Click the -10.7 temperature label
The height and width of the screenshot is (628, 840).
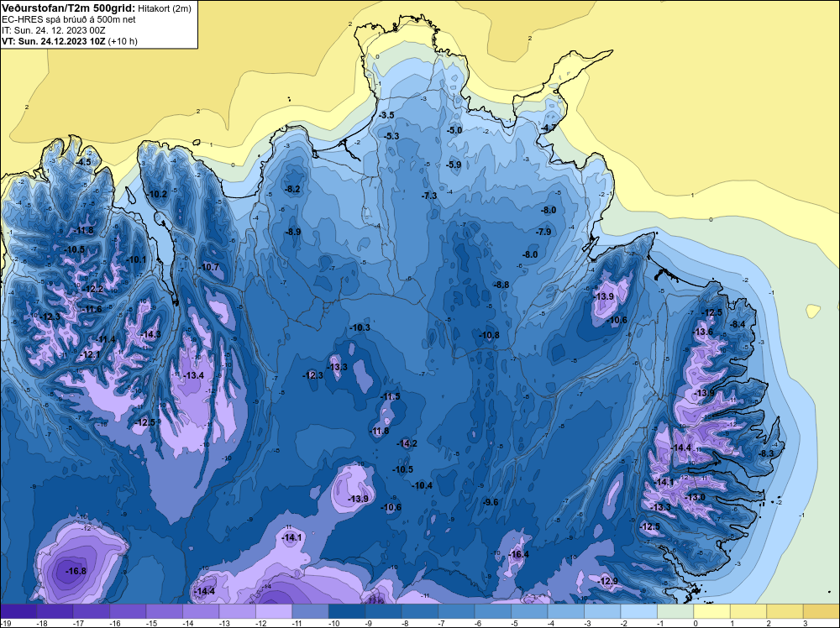209,267
